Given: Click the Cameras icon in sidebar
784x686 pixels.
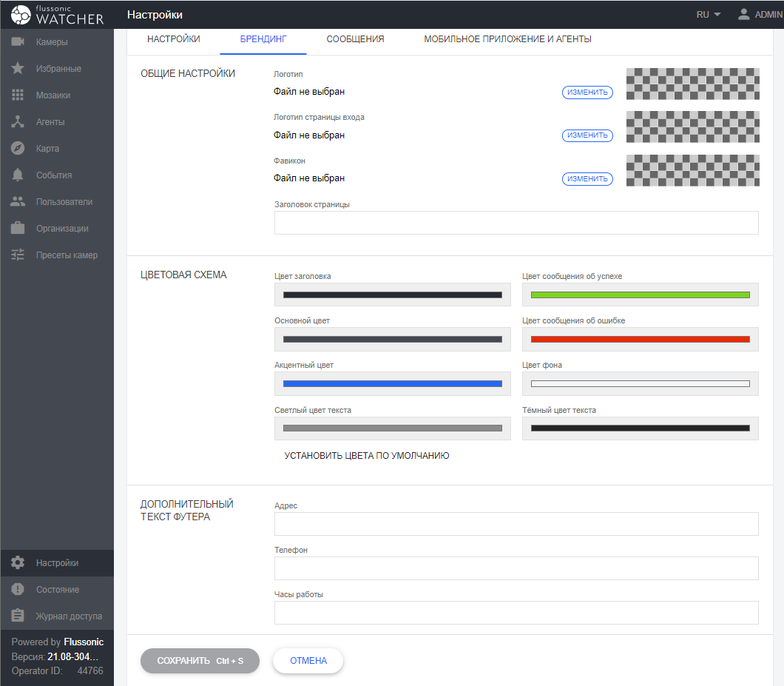Looking at the screenshot, I should tap(18, 42).
